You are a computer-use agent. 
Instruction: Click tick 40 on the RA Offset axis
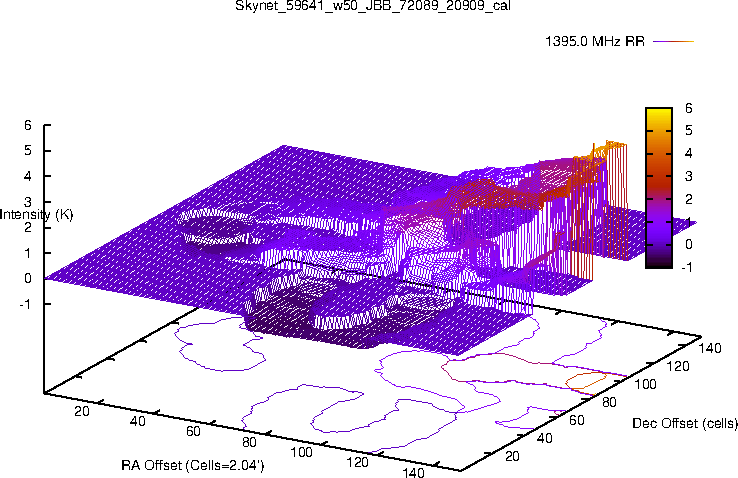(x=137, y=421)
